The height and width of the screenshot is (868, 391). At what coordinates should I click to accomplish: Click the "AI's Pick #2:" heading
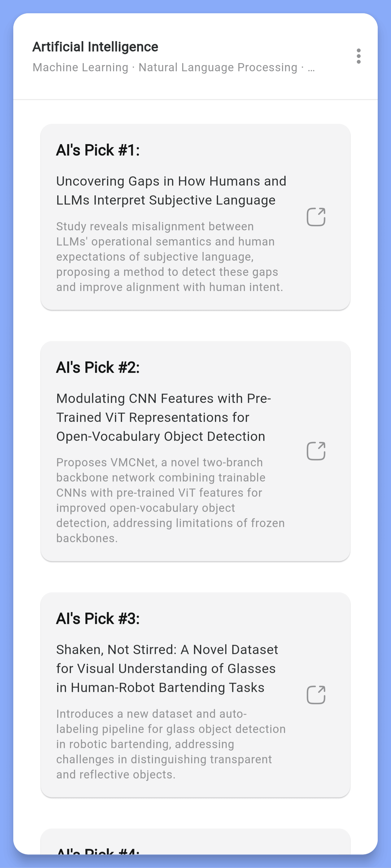[x=98, y=367]
